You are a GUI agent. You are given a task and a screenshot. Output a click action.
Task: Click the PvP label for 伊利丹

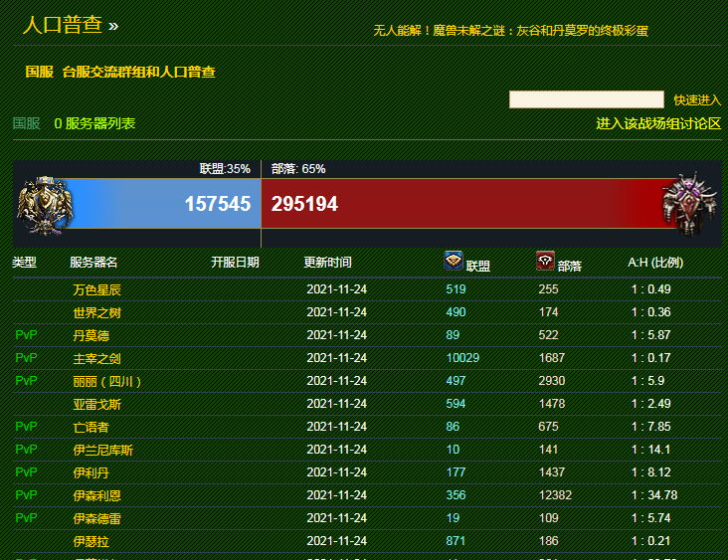click(26, 471)
